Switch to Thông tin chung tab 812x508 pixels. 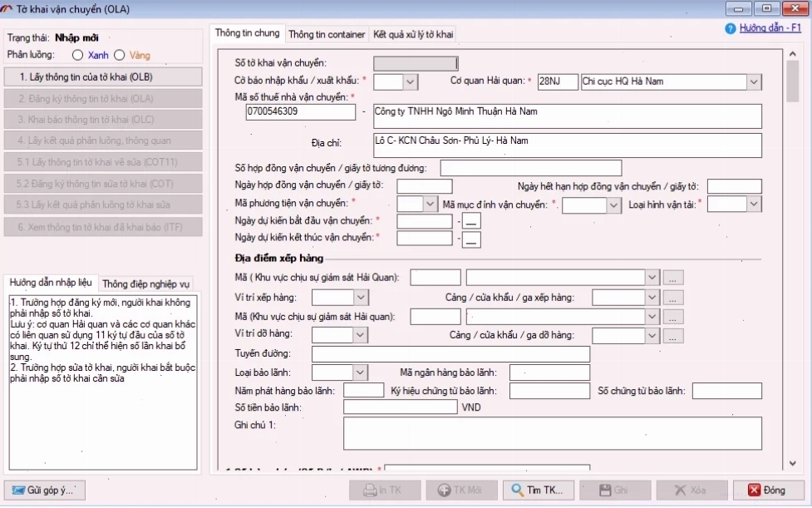click(247, 33)
